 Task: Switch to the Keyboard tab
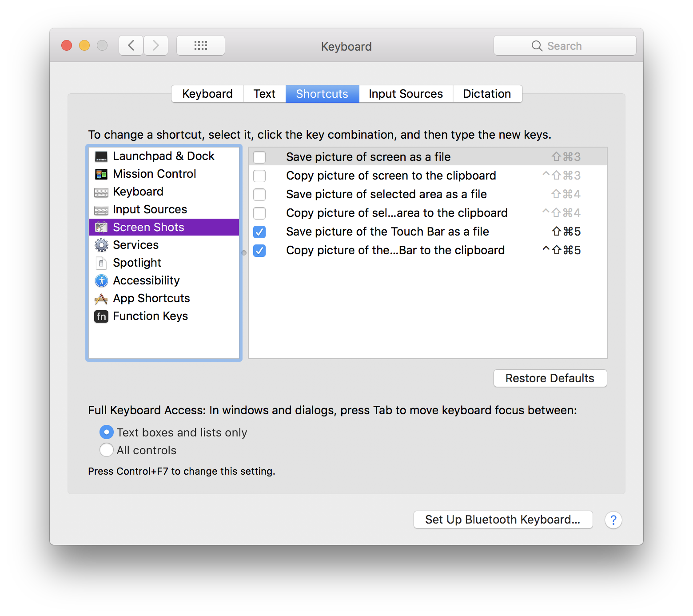pyautogui.click(x=207, y=94)
